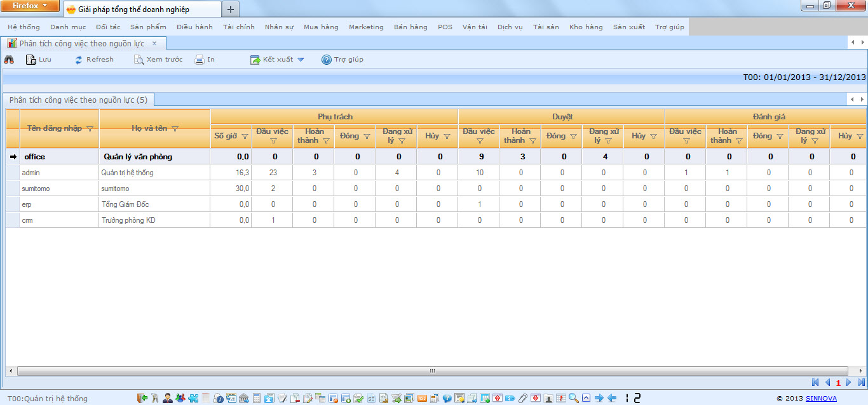
Task: Open the Marketing menu
Action: coord(366,27)
